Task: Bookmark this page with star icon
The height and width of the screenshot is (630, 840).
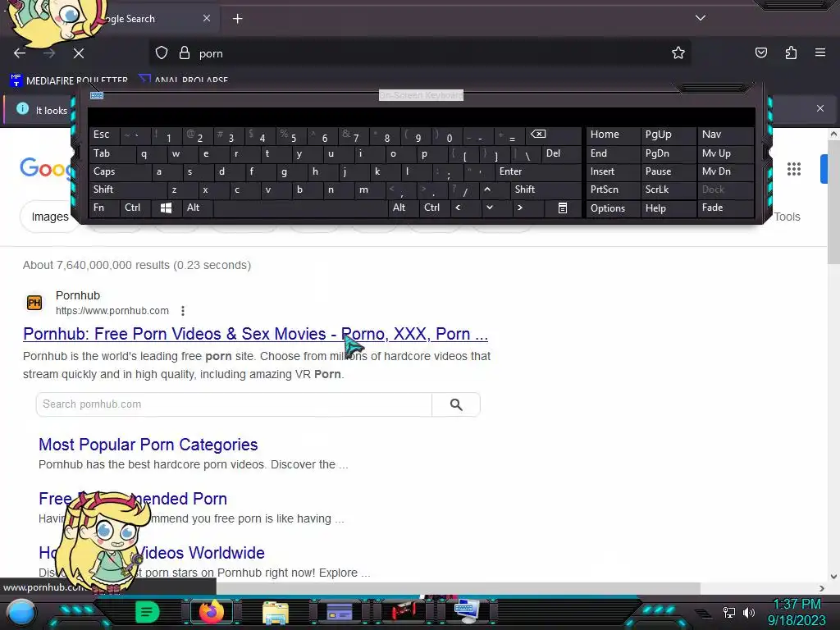Action: tap(678, 52)
